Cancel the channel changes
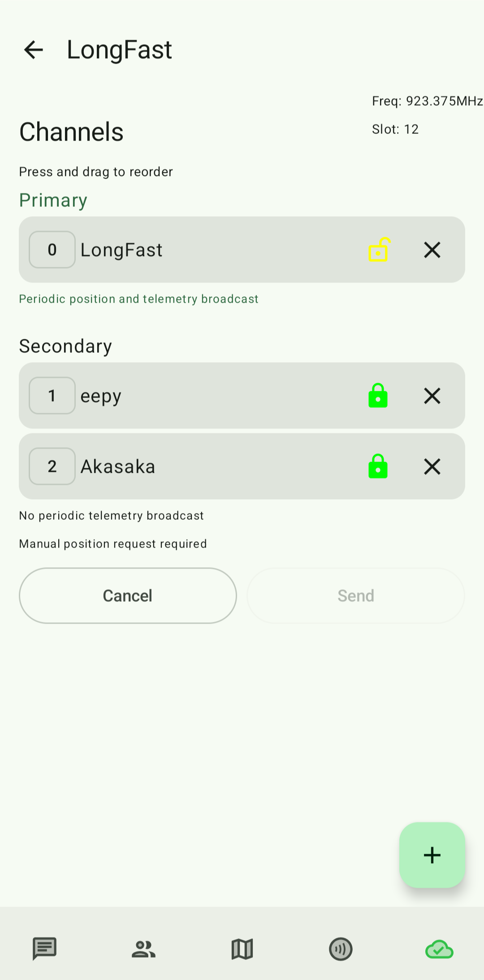Screen dimensions: 484x980 (x=128, y=595)
